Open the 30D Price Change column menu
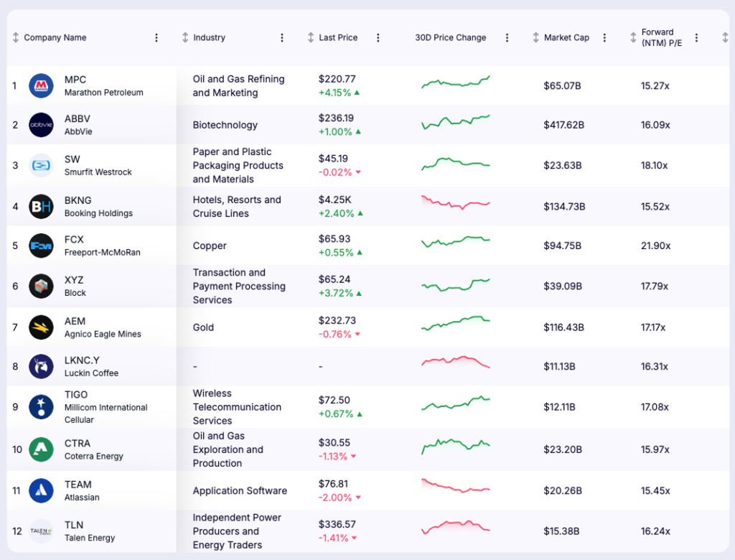Viewport: 735px width, 560px height. tap(507, 37)
